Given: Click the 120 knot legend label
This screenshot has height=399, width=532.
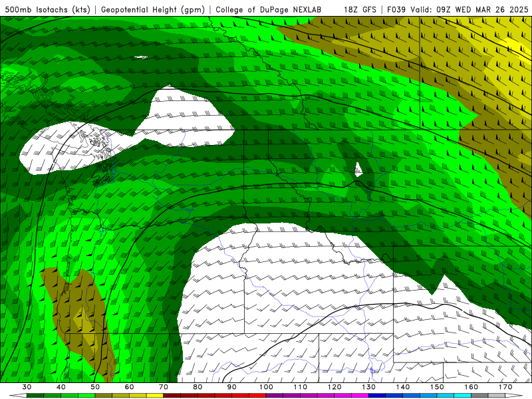Looking at the screenshot, I should [x=334, y=387].
